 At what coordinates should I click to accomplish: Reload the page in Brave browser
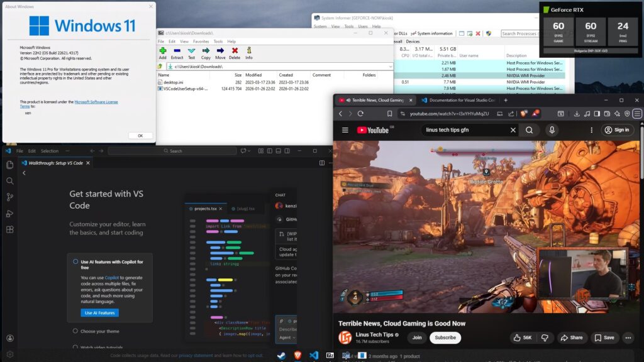point(360,114)
